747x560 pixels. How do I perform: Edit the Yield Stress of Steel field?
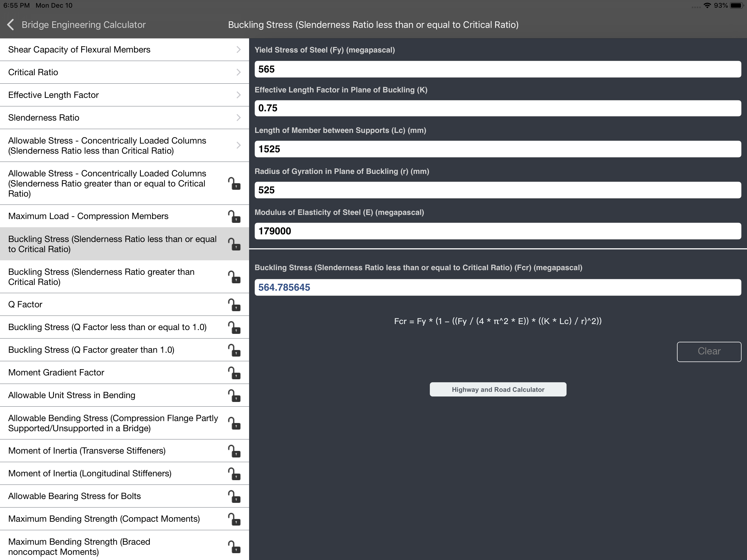(497, 69)
